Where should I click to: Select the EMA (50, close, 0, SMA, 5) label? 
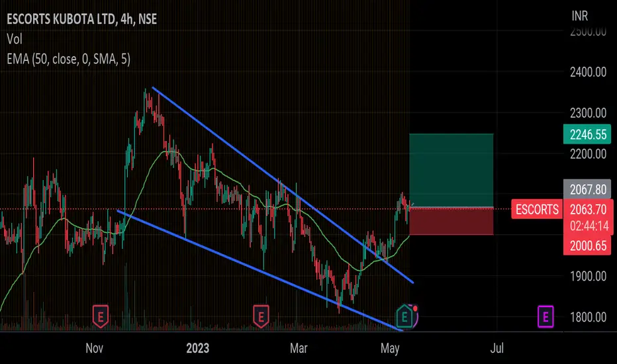click(68, 59)
